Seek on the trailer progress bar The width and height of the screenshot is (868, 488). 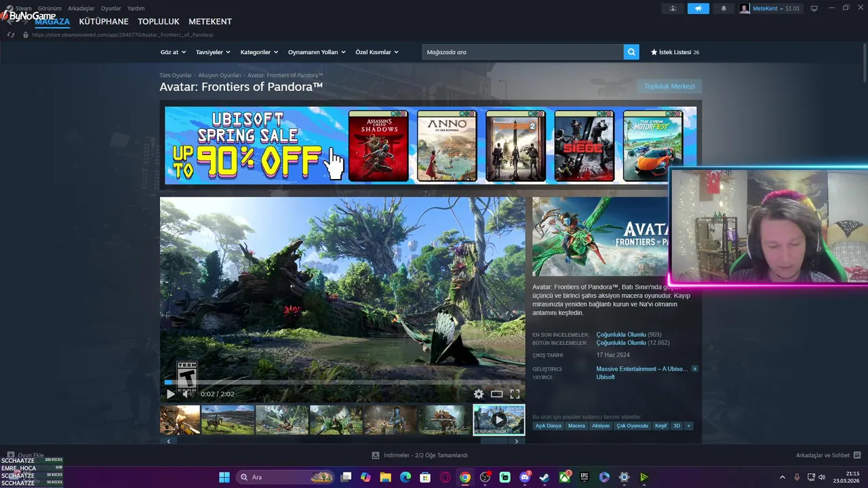[x=342, y=382]
